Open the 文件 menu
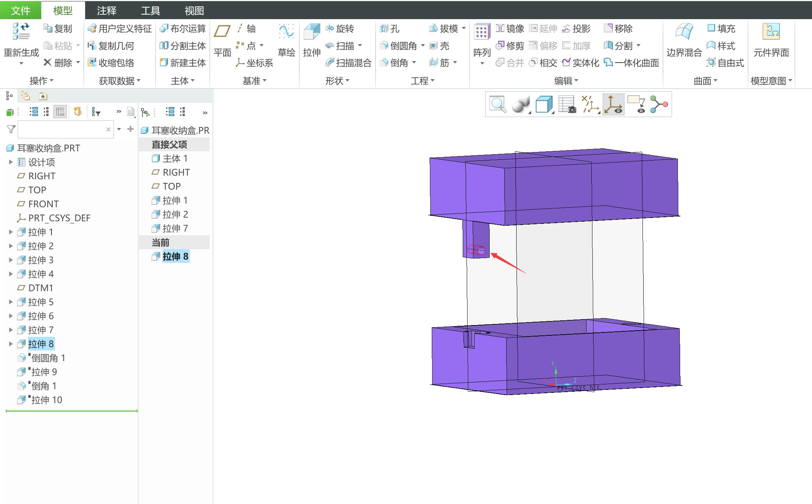Screen dimensions: 812x504 [x=20, y=10]
